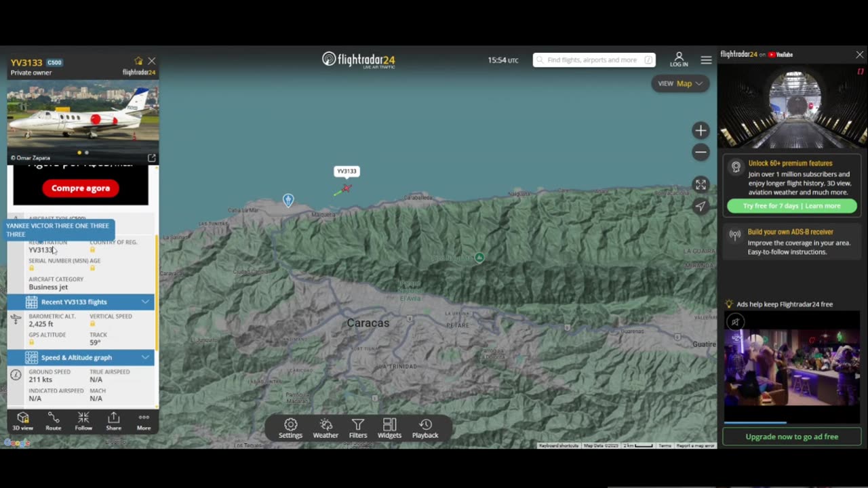The height and width of the screenshot is (488, 868).
Task: Expand Recent YV3133 flights section
Action: (81, 302)
